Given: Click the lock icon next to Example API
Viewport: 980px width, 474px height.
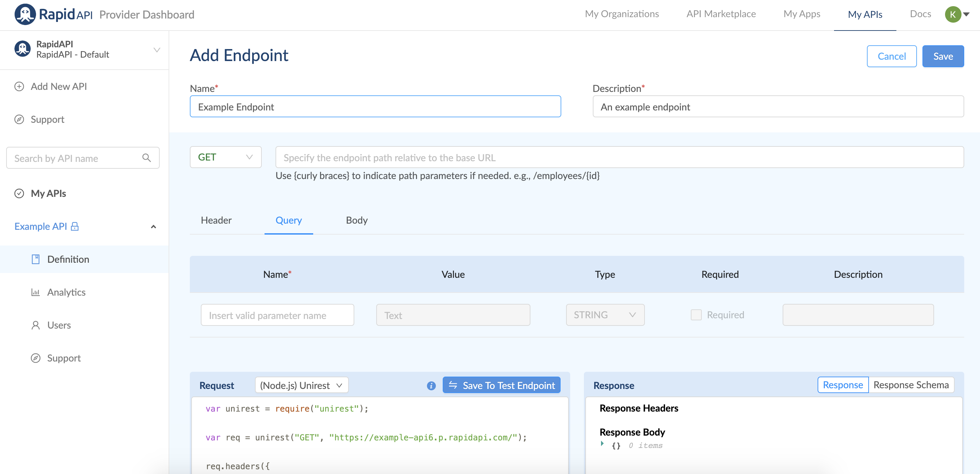Looking at the screenshot, I should (75, 226).
